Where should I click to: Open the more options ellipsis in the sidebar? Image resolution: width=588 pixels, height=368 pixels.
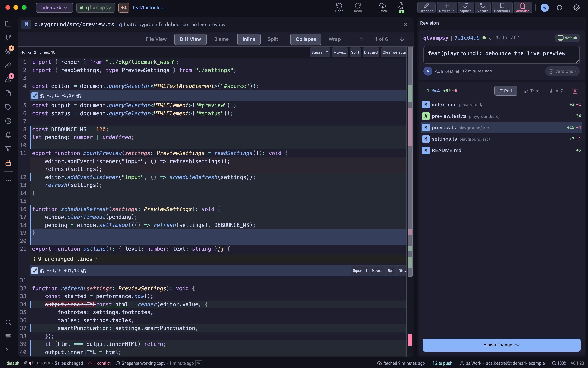click(x=8, y=180)
